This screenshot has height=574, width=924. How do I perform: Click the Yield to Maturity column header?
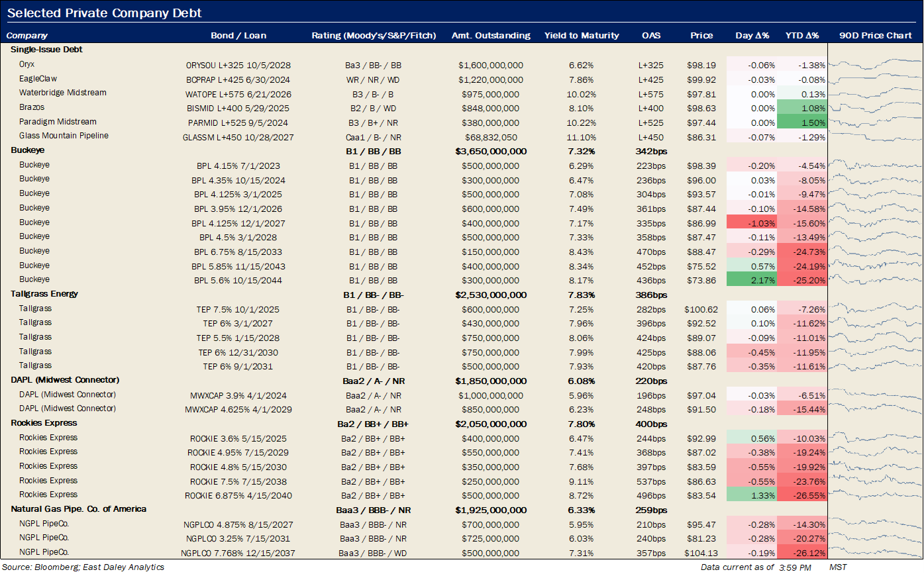coord(582,36)
